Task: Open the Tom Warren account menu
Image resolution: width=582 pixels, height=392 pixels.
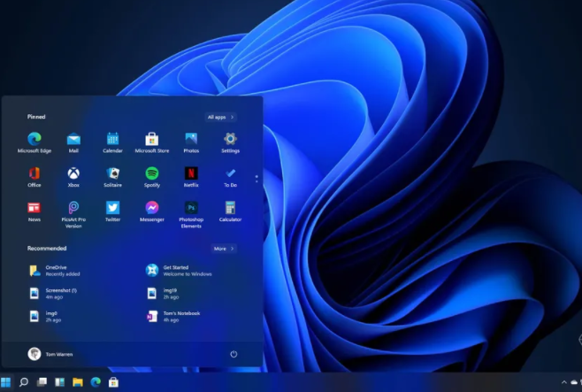Action: 51,354
